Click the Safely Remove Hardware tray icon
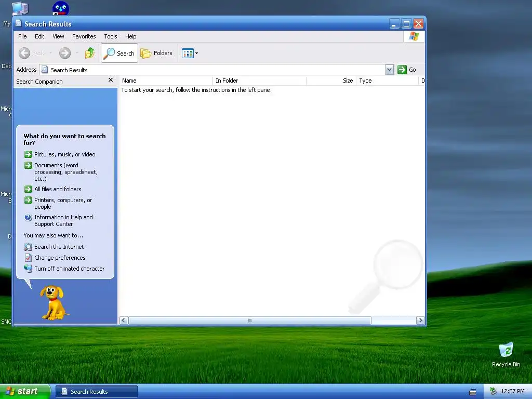The image size is (532, 399). click(x=493, y=392)
